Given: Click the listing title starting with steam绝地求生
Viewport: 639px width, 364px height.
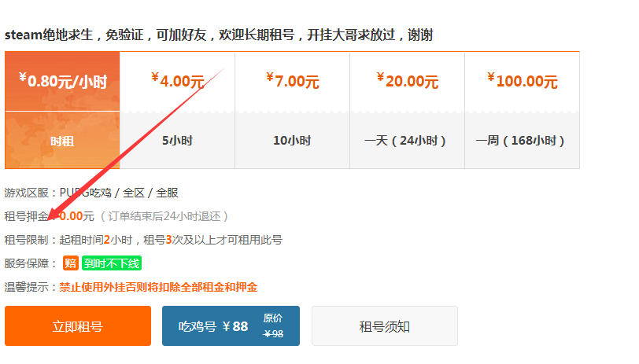Looking at the screenshot, I should 219,35.
